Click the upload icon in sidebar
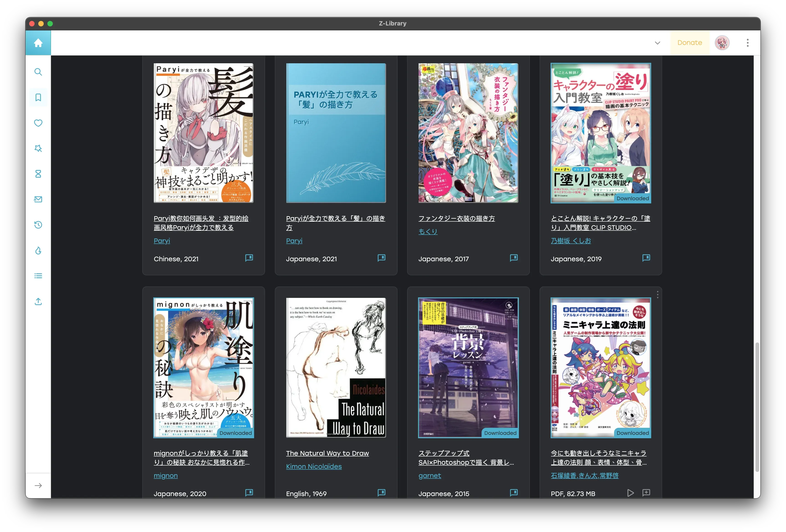Screen dimensions: 786x532 [x=38, y=301]
